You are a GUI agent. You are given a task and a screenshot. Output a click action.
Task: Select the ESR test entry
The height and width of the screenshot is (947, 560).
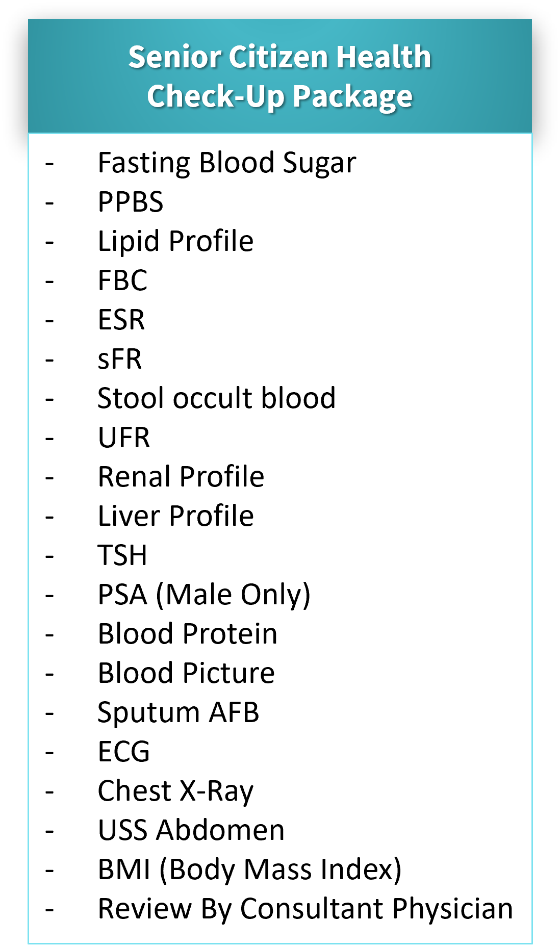[121, 320]
